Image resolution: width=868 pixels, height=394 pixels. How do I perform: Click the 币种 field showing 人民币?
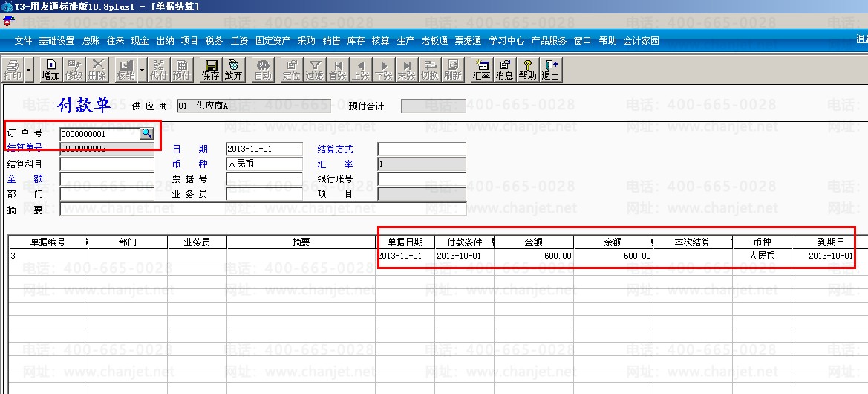point(264,164)
